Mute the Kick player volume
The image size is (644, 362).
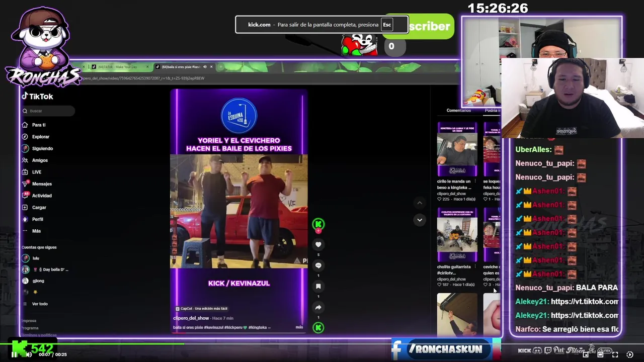click(x=29, y=354)
